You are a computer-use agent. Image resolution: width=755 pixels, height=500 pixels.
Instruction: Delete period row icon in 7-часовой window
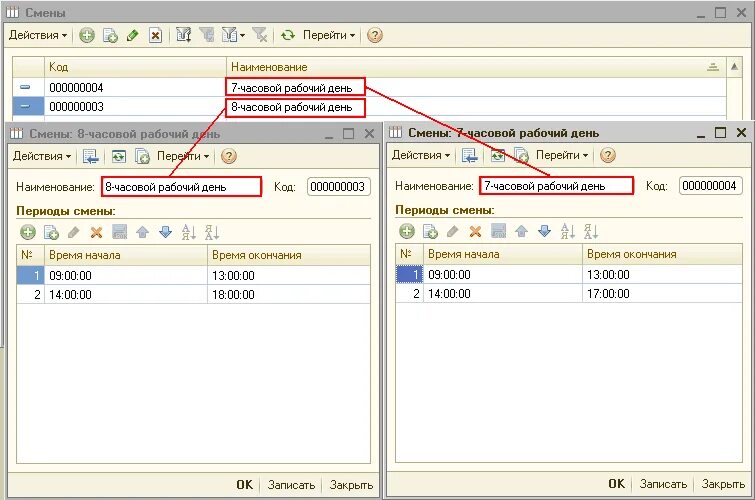475,231
